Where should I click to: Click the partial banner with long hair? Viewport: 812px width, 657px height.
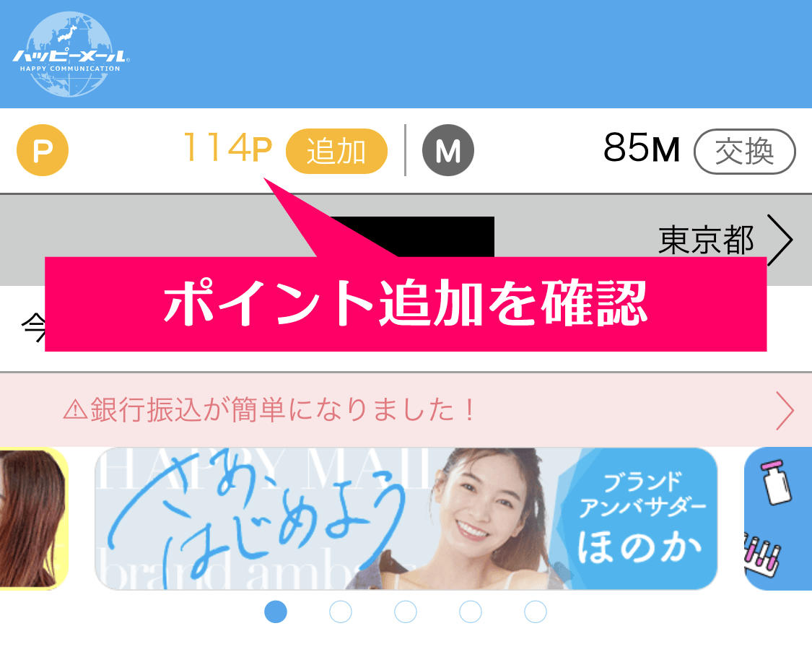34,518
